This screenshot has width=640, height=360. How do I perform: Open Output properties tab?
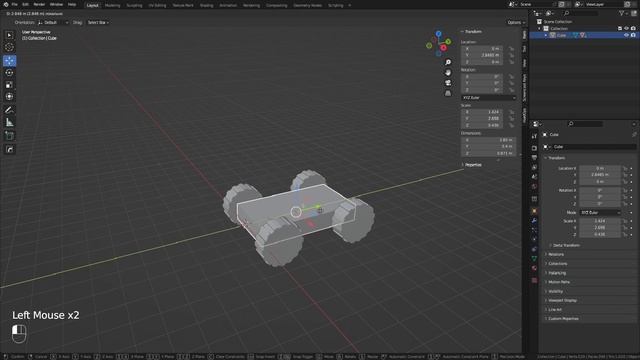pyautogui.click(x=534, y=158)
